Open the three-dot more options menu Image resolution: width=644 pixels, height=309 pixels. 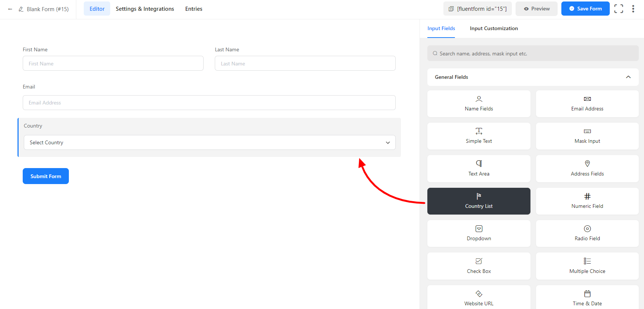(633, 9)
